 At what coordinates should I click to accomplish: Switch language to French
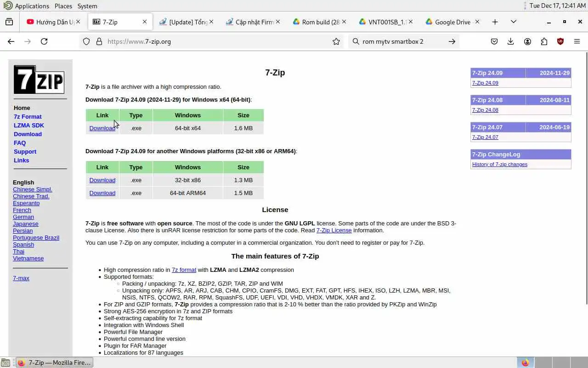[22, 210]
